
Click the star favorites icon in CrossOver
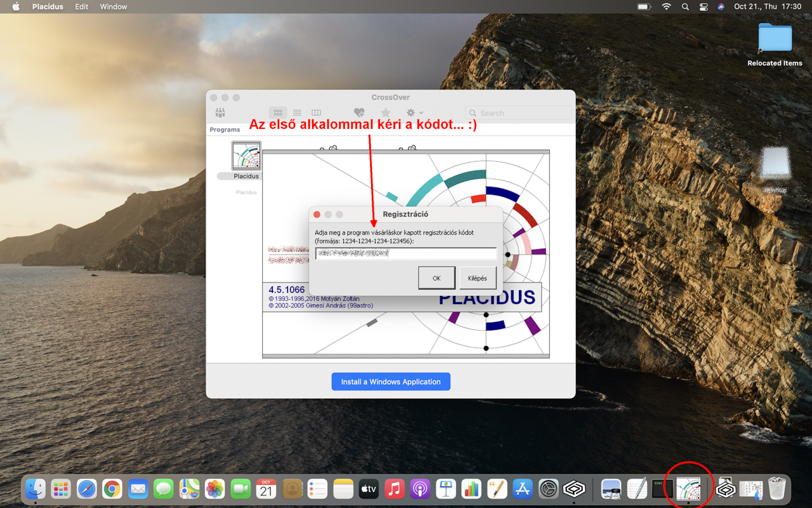pos(385,113)
